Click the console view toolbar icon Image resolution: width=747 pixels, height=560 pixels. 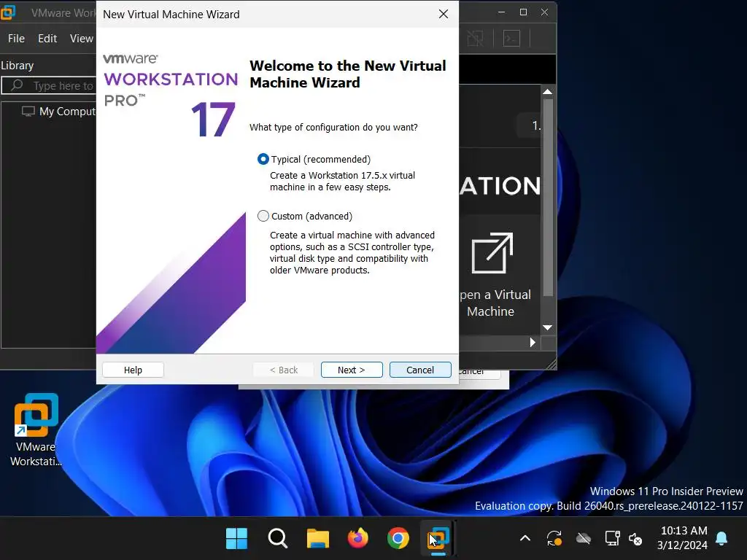coord(511,39)
